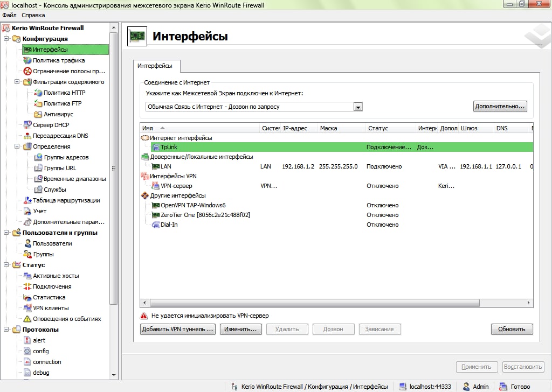Select the debug log entry
Image resolution: width=552 pixels, height=392 pixels.
(41, 373)
